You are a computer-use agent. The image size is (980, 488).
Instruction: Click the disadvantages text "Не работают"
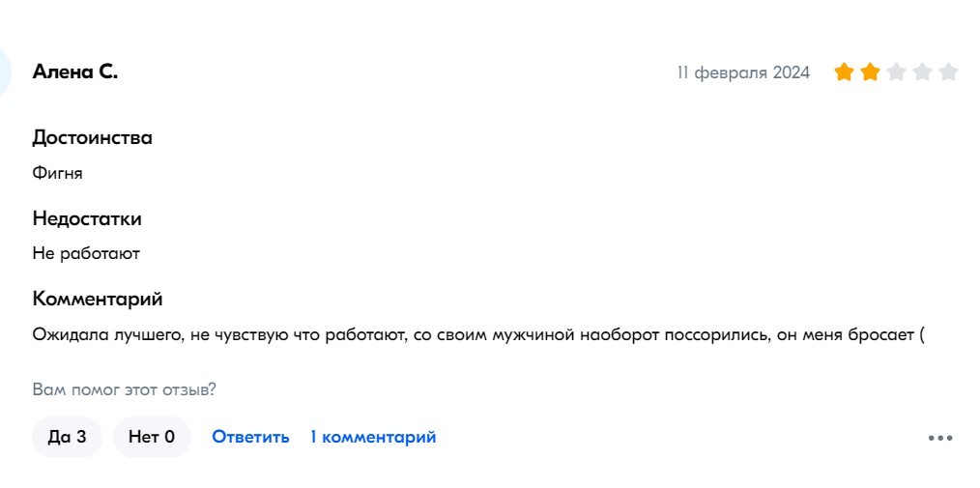pyautogui.click(x=87, y=254)
